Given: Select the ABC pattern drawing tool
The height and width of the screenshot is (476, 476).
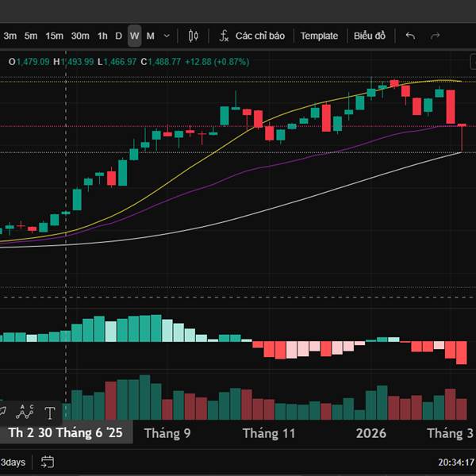Looking at the screenshot, I should [x=25, y=412].
